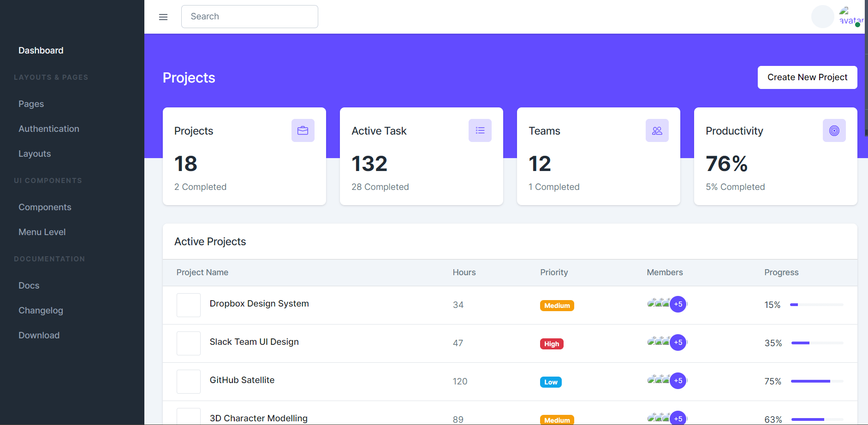868x425 pixels.
Task: Click the target icon on the Productivity card
Action: 834,130
